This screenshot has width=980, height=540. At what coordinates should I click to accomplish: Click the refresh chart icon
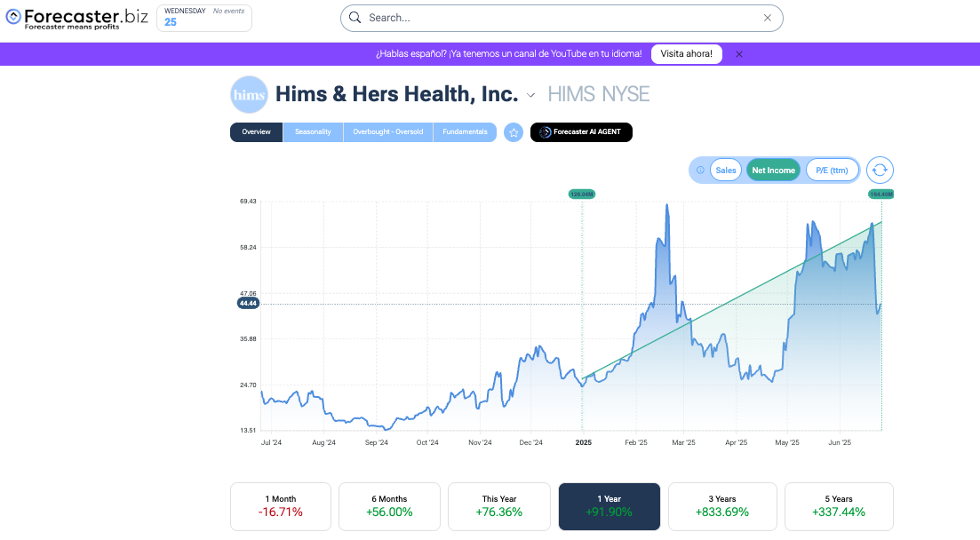pyautogui.click(x=880, y=170)
